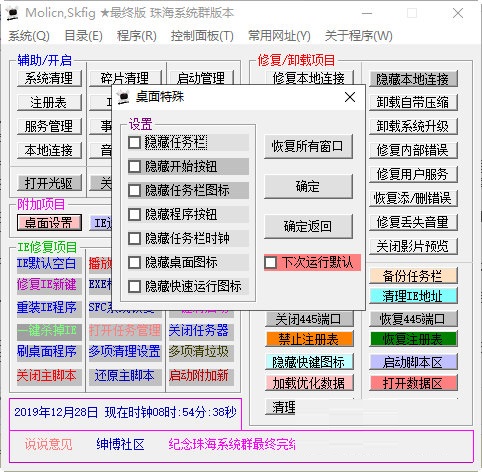Click the 本地连接 button
This screenshot has height=472, width=482.
pyautogui.click(x=49, y=151)
